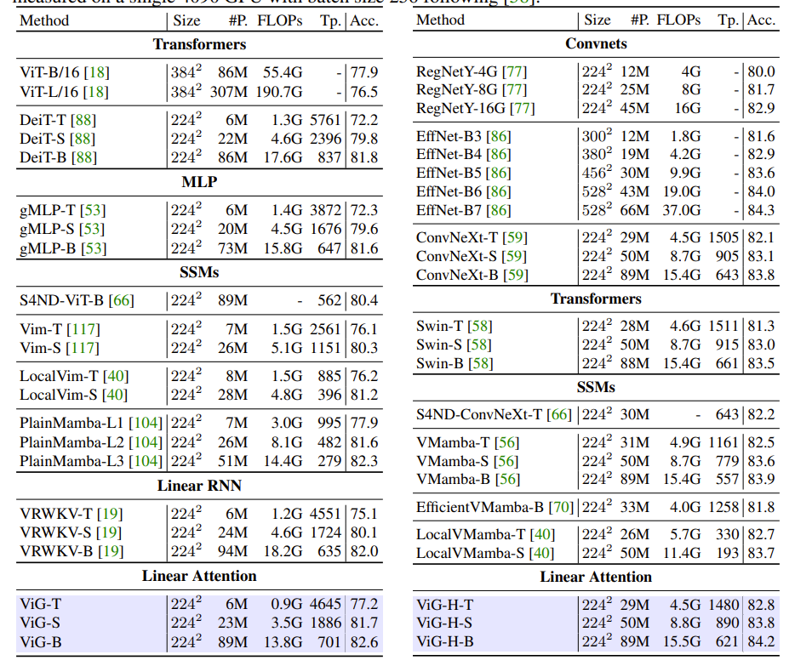
Task: Click the highlighted ViG-H-B row label
Action: coord(445,642)
